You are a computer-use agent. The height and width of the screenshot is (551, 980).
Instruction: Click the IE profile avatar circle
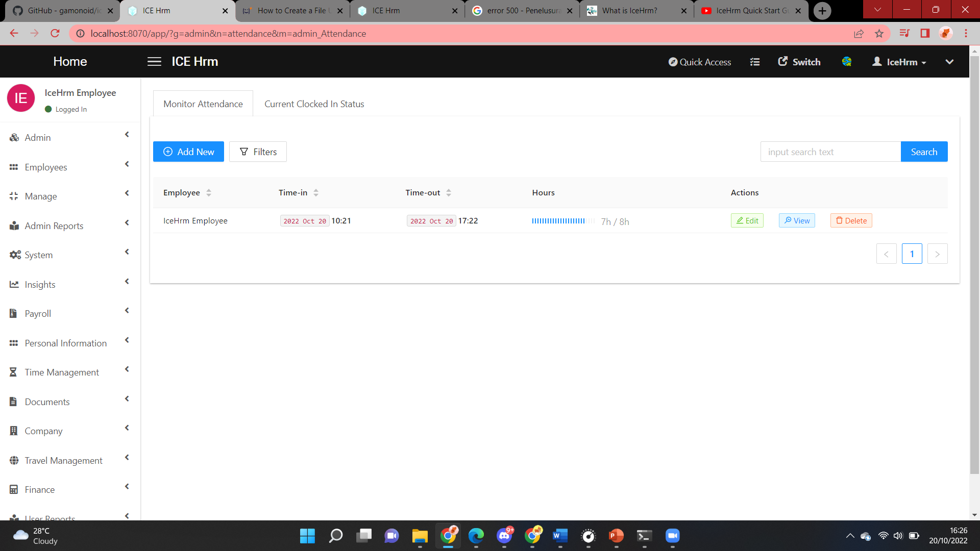pyautogui.click(x=21, y=98)
